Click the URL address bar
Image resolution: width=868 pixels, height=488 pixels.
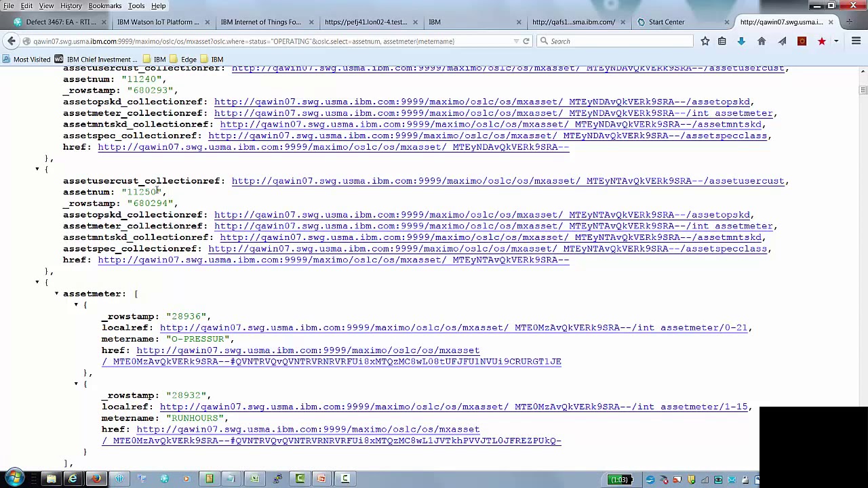(271, 41)
